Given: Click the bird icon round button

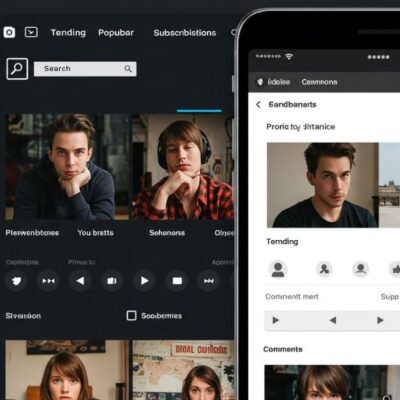Looking at the screenshot, I should coord(16,281).
